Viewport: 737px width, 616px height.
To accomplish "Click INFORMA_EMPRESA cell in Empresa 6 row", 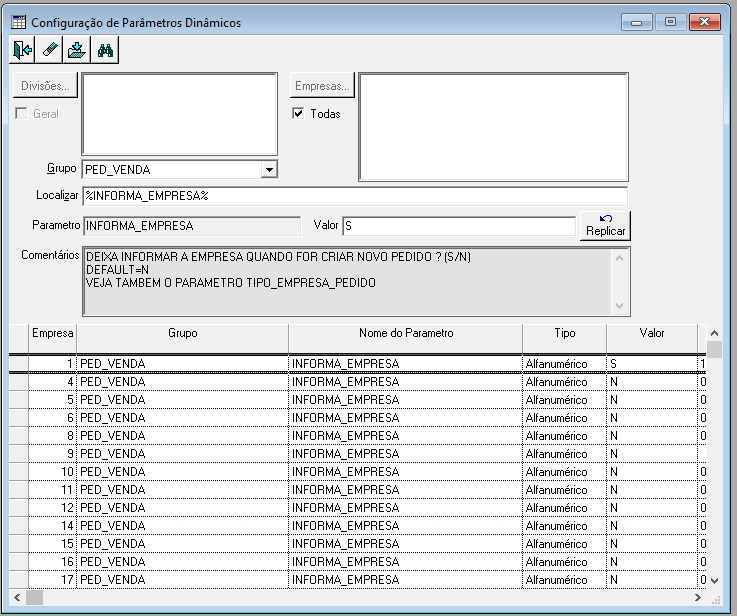I will point(406,418).
